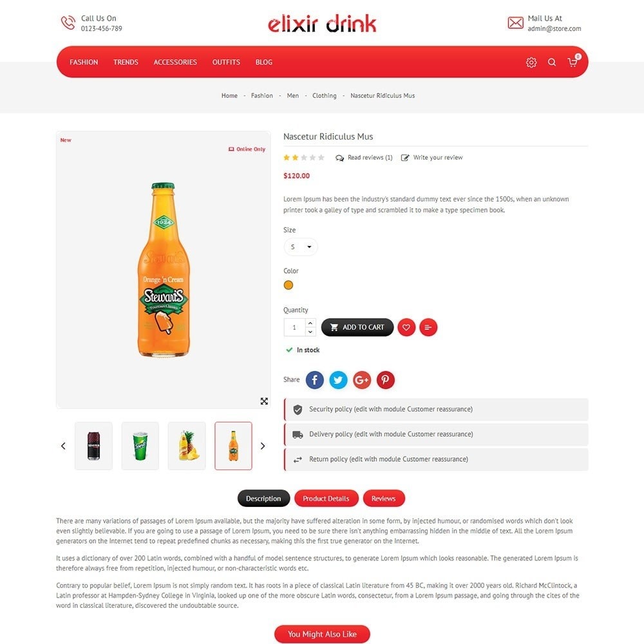Click the search magnifier icon
This screenshot has height=644, width=644.
[x=552, y=62]
